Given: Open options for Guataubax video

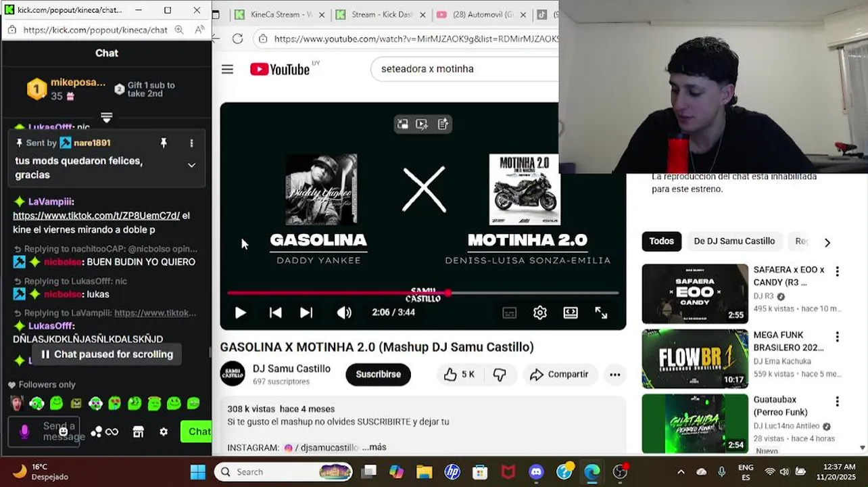Looking at the screenshot, I should 837,402.
